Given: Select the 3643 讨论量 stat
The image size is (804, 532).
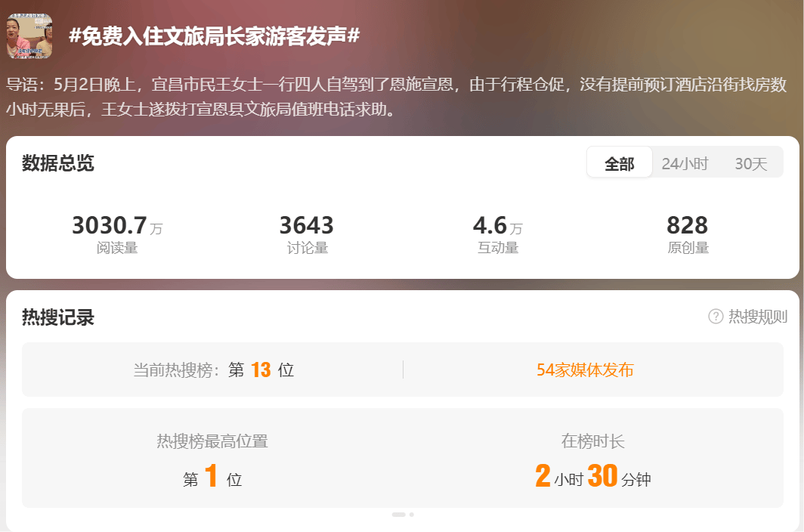Looking at the screenshot, I should [307, 234].
